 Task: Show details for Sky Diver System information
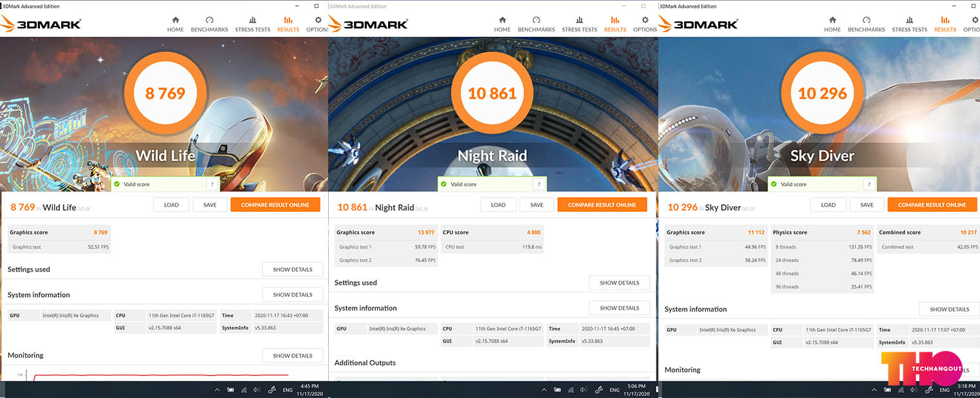950,309
